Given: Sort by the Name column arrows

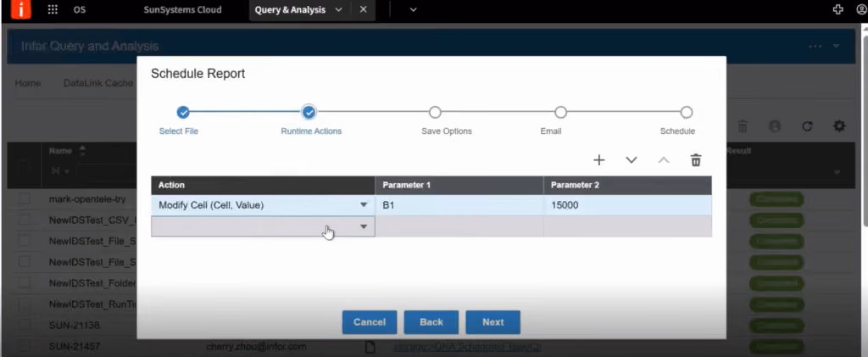Looking at the screenshot, I should tap(82, 151).
